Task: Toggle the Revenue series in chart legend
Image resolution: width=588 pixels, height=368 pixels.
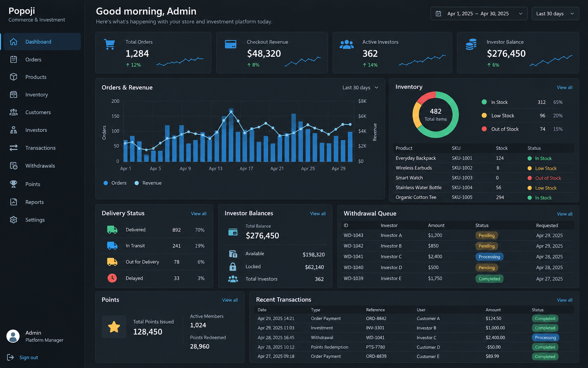Action: coord(148,183)
